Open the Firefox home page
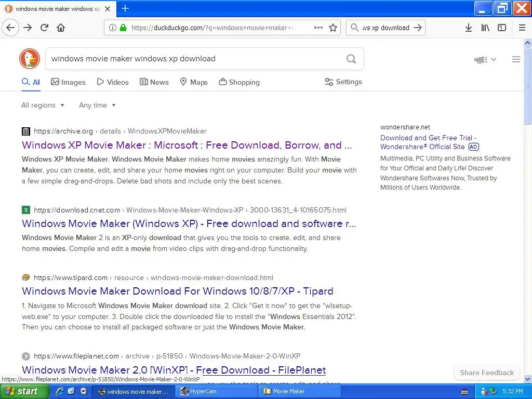 pos(61,28)
